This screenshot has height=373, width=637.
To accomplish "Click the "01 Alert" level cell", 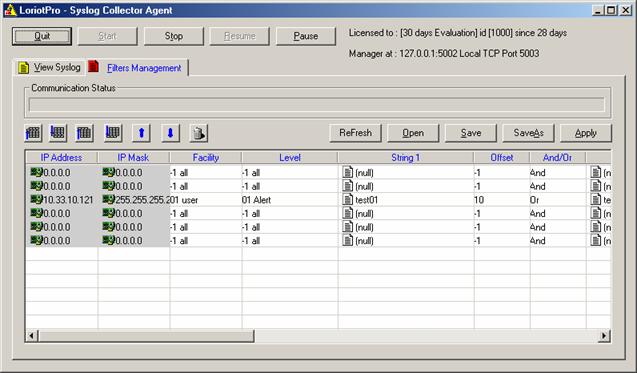I will [290, 200].
